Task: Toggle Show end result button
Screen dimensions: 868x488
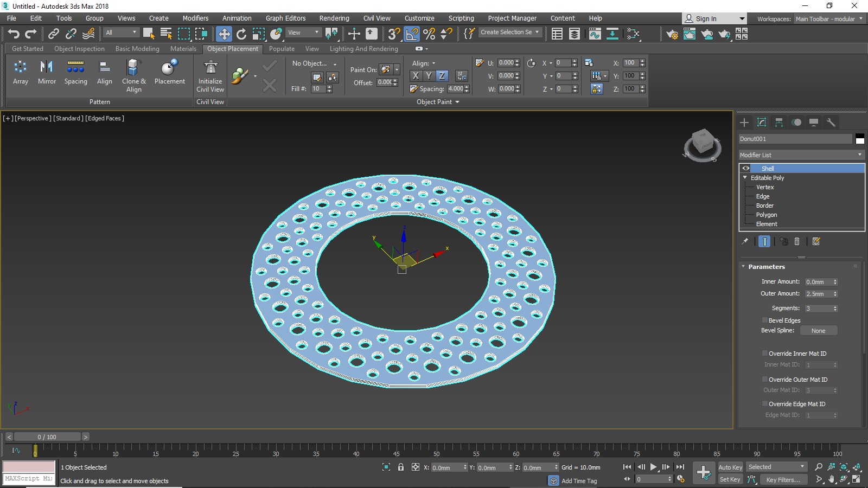Action: pyautogui.click(x=764, y=241)
